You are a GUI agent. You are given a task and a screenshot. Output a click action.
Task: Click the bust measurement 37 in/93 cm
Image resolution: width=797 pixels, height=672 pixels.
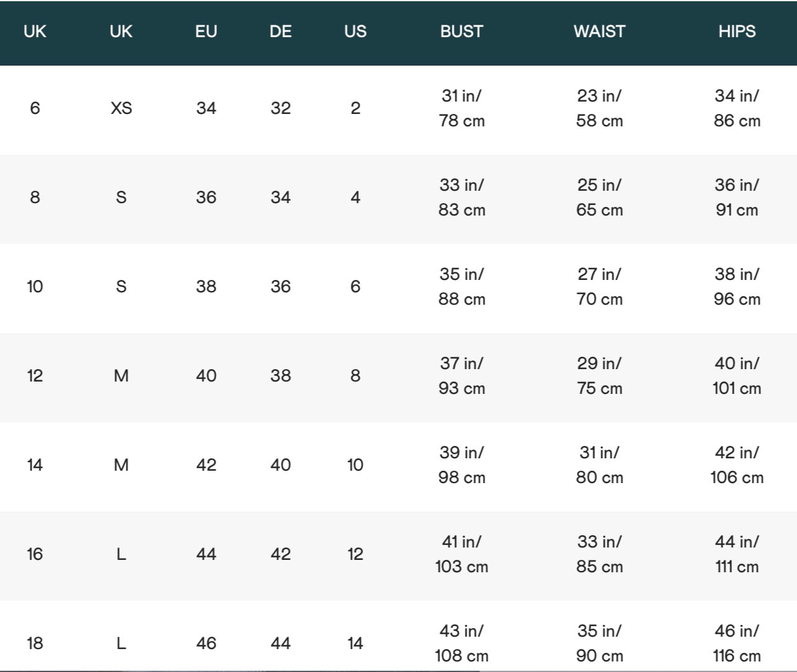(x=462, y=376)
